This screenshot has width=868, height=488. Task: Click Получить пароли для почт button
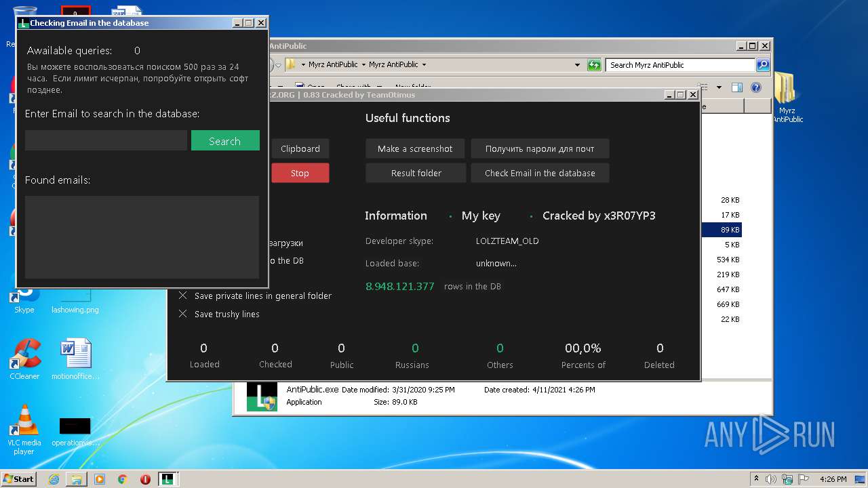click(540, 148)
